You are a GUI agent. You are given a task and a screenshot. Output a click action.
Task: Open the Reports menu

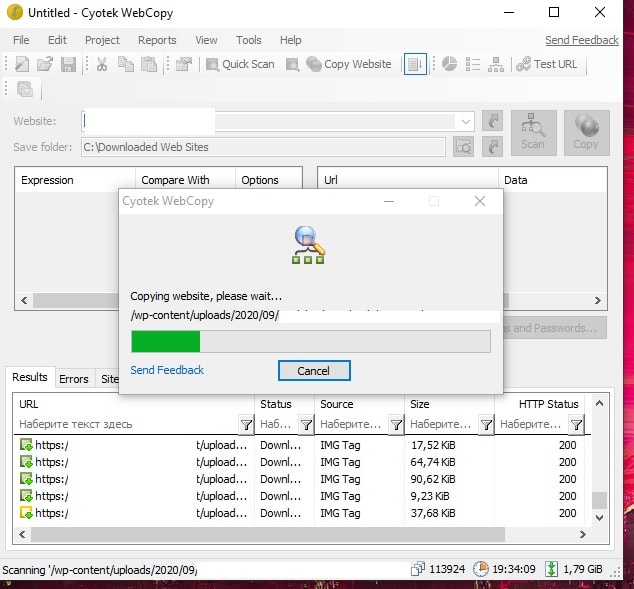point(157,40)
